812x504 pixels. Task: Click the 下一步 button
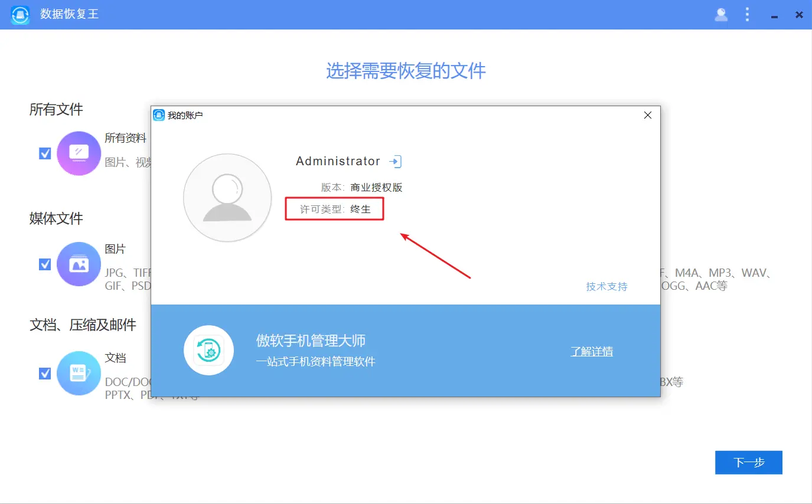coord(749,463)
